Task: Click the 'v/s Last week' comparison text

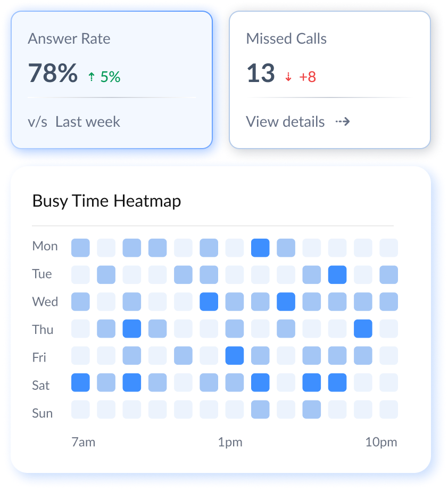Action: pyautogui.click(x=74, y=122)
